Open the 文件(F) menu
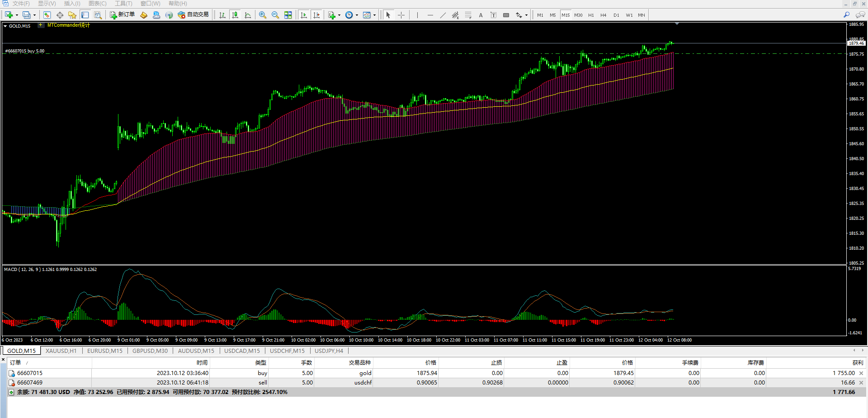 (21, 4)
